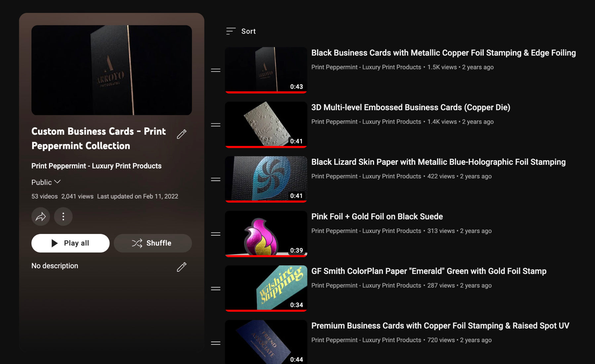Click the Black Lizard Skin Paper video thumbnail
Image resolution: width=595 pixels, height=364 pixels.
[x=266, y=179]
